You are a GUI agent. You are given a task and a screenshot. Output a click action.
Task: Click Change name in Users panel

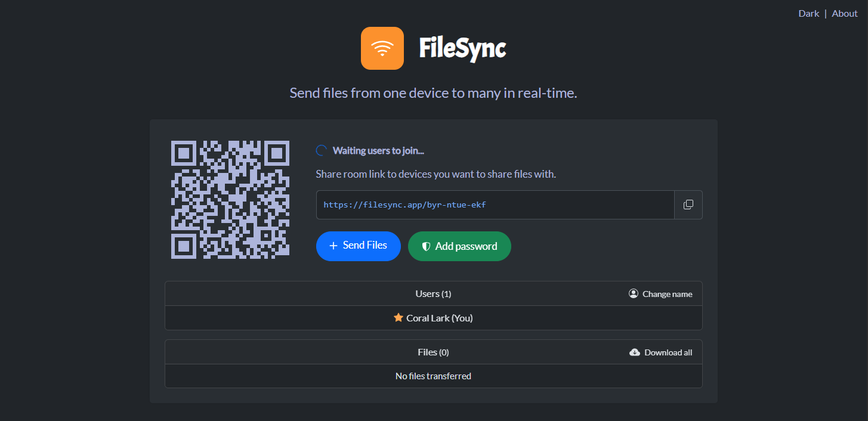[661, 294]
